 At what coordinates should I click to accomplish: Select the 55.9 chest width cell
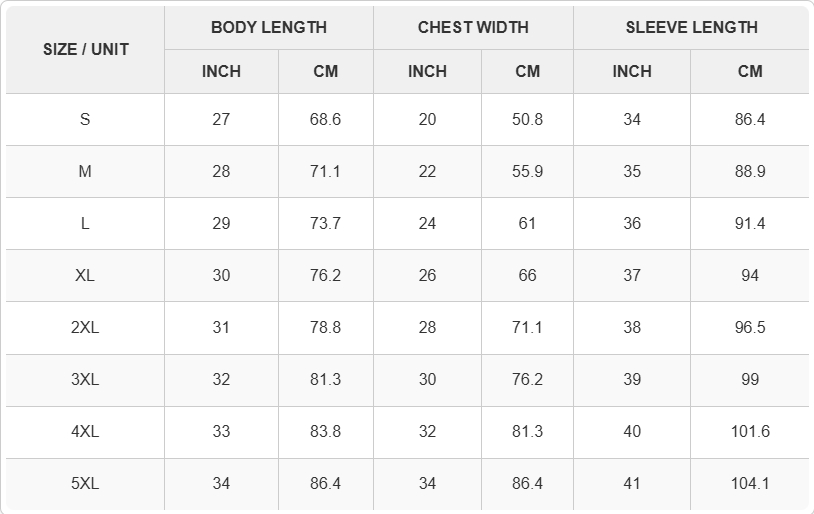coord(527,172)
